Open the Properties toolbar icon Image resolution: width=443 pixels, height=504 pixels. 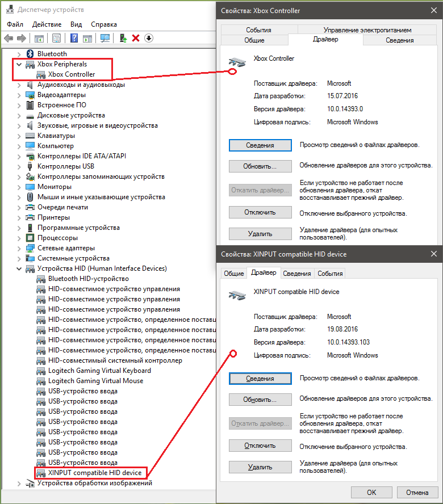pyautogui.click(x=56, y=38)
